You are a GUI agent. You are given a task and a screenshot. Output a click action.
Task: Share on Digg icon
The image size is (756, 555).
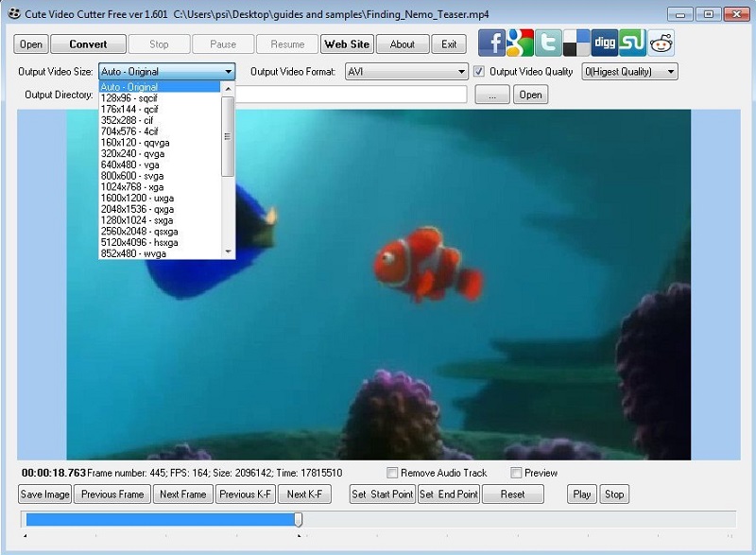(x=605, y=43)
